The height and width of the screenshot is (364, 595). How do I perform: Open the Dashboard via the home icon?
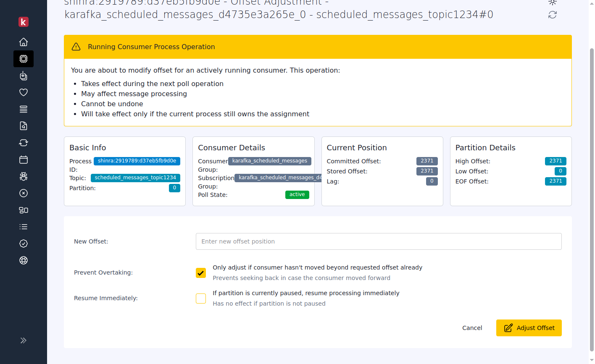24,42
